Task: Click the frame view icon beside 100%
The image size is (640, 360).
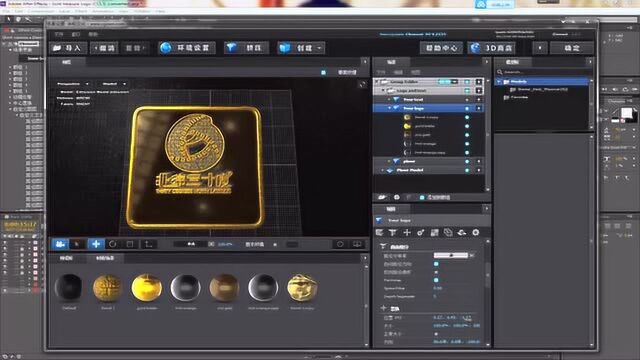Action: tap(211, 244)
